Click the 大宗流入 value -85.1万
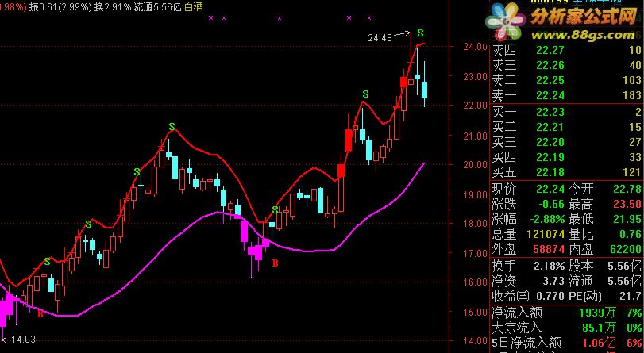This screenshot has width=644, height=353. pos(597,328)
